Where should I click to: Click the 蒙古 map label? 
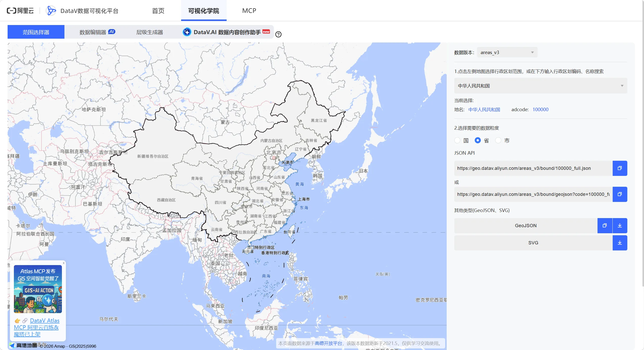point(225,122)
